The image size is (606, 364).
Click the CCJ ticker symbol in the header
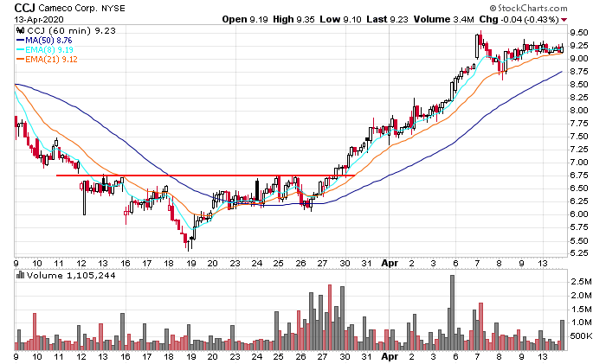24,8
